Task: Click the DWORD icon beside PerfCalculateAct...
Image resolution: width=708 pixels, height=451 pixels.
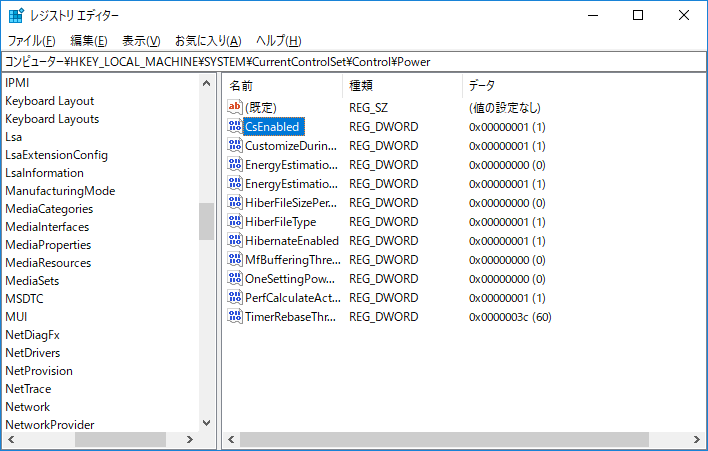Action: click(x=235, y=298)
